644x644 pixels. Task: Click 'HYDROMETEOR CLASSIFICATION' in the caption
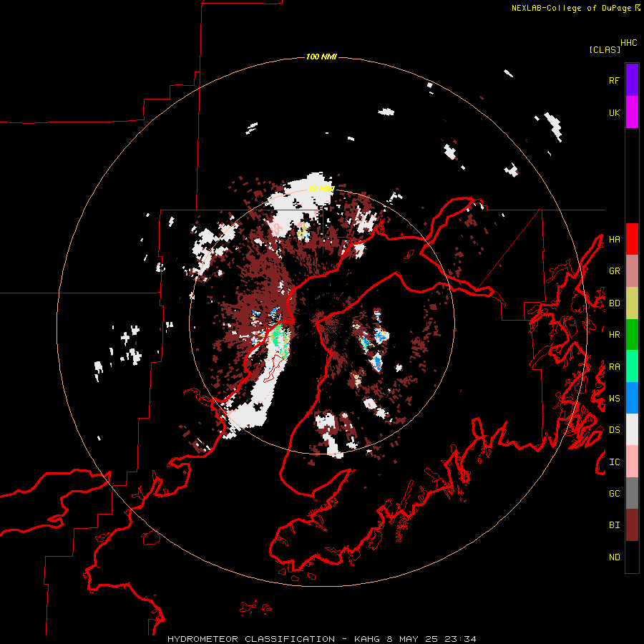pos(251,639)
